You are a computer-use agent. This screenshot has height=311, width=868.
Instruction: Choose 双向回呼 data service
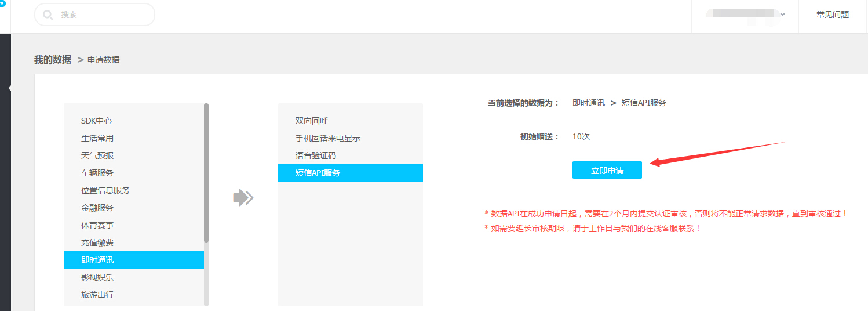(x=312, y=121)
